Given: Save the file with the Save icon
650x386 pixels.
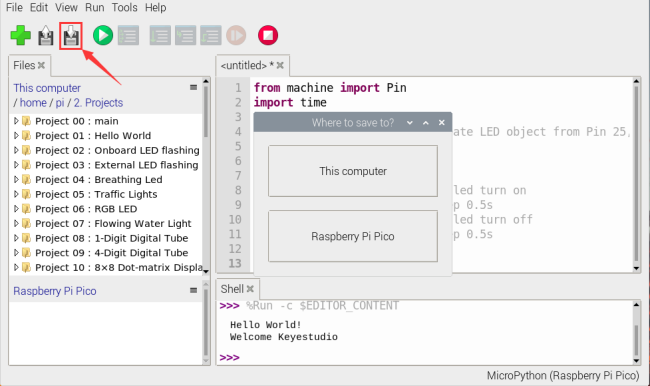Looking at the screenshot, I should (x=71, y=36).
